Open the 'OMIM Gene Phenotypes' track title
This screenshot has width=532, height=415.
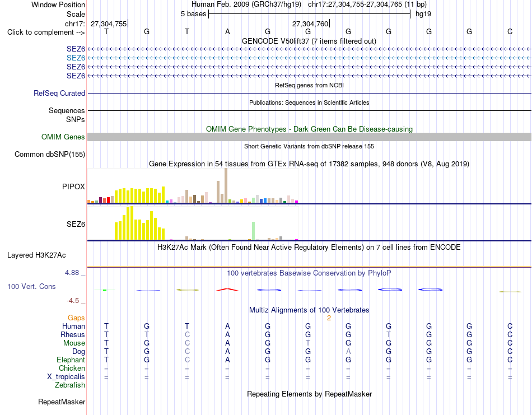[x=309, y=129]
